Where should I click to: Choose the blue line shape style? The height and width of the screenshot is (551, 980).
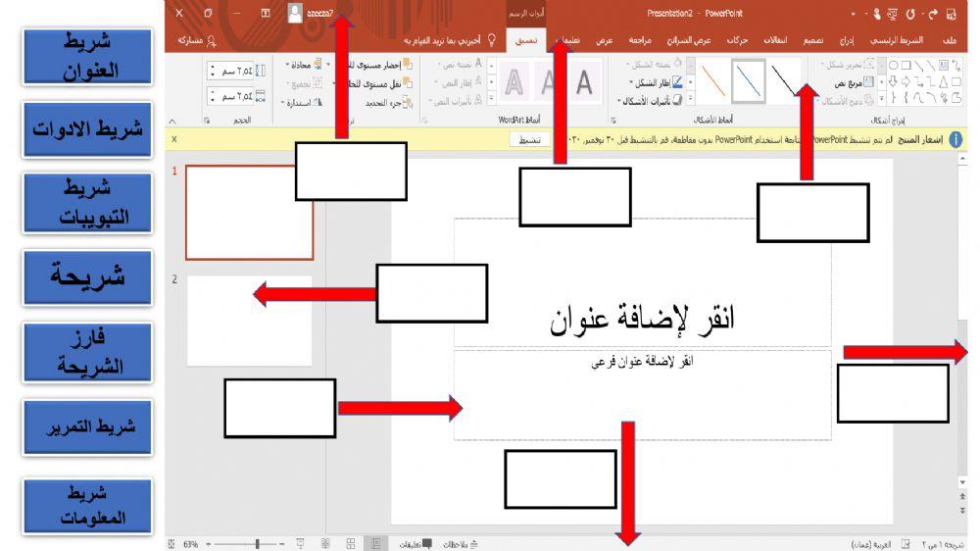coord(748,80)
